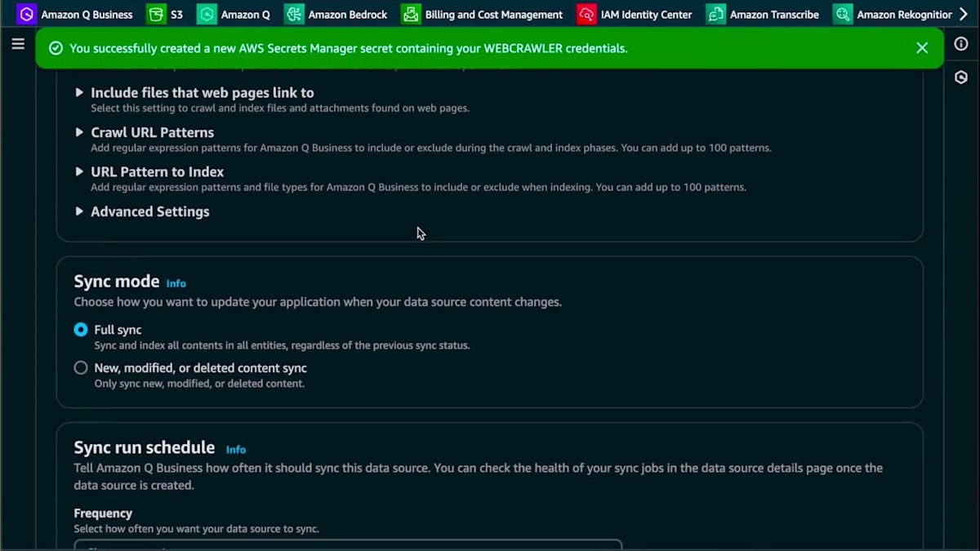This screenshot has height=551, width=980.
Task: Expand Include files that web pages link to
Action: click(79, 92)
